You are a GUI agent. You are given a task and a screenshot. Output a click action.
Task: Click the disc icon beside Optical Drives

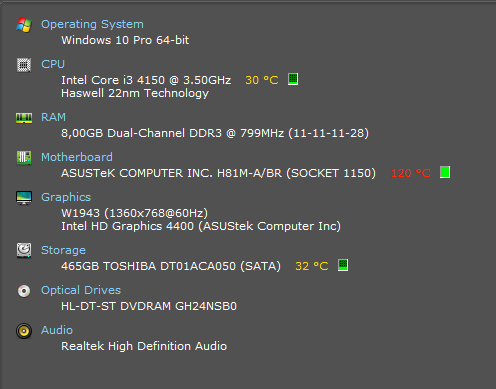(24, 291)
